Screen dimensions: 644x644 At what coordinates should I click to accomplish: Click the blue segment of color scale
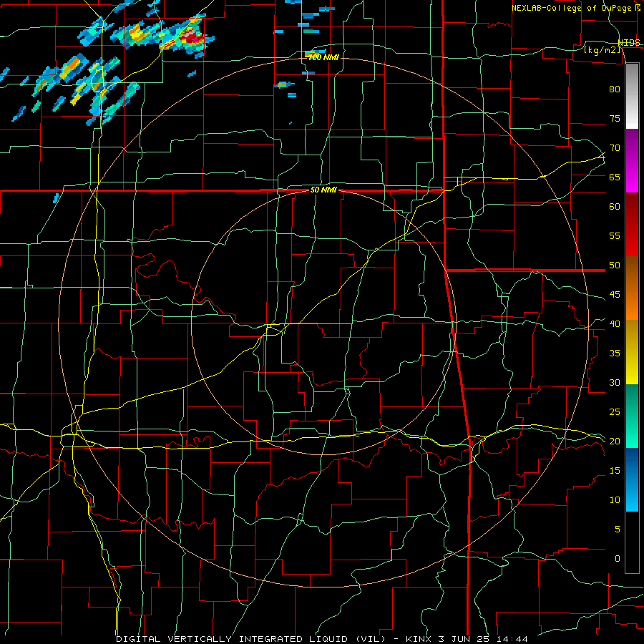pyautogui.click(x=632, y=479)
